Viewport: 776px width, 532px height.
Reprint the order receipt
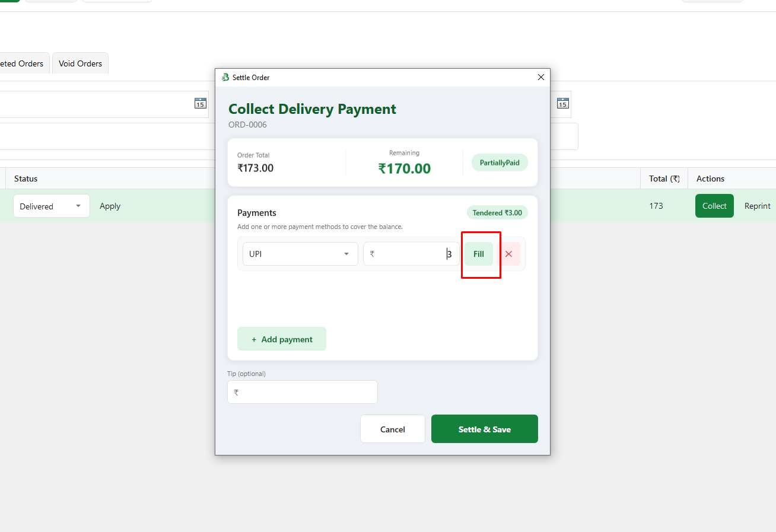(x=758, y=206)
